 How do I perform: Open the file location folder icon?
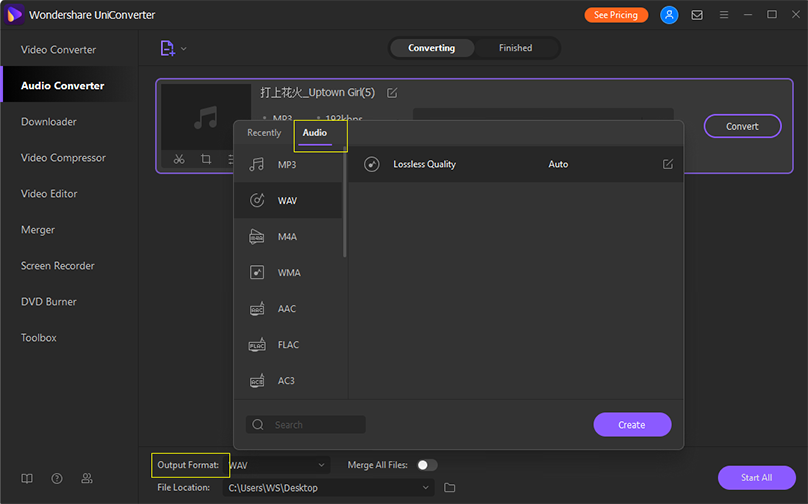(x=450, y=487)
